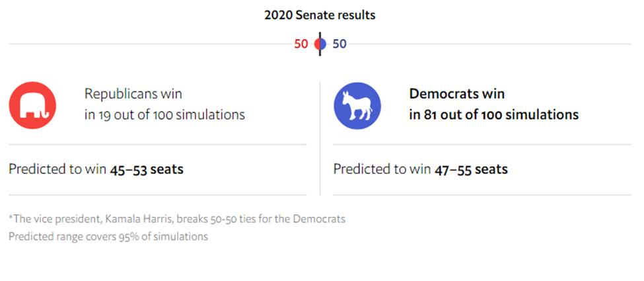644x281 pixels.
Task: Click "in 81 out of 100 simulations"
Action: point(493,115)
